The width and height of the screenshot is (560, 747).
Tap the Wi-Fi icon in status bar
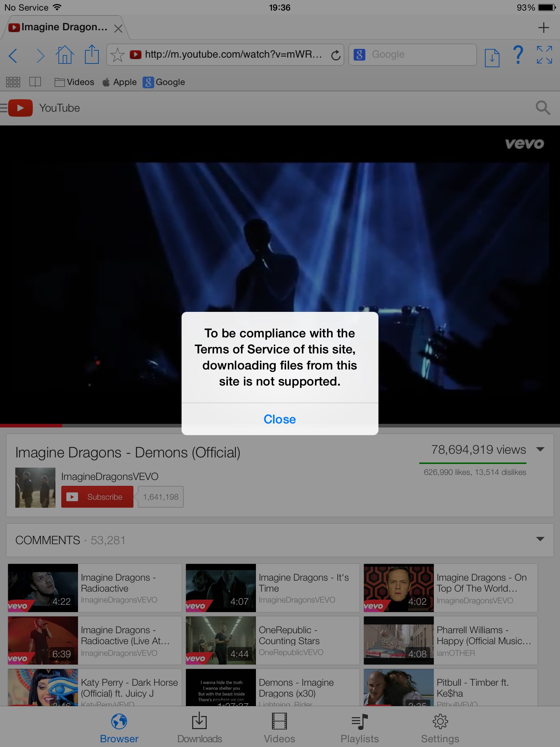[x=57, y=7]
